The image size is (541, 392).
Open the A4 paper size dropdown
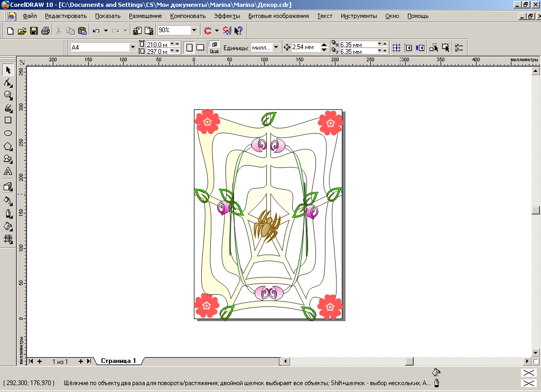(133, 47)
